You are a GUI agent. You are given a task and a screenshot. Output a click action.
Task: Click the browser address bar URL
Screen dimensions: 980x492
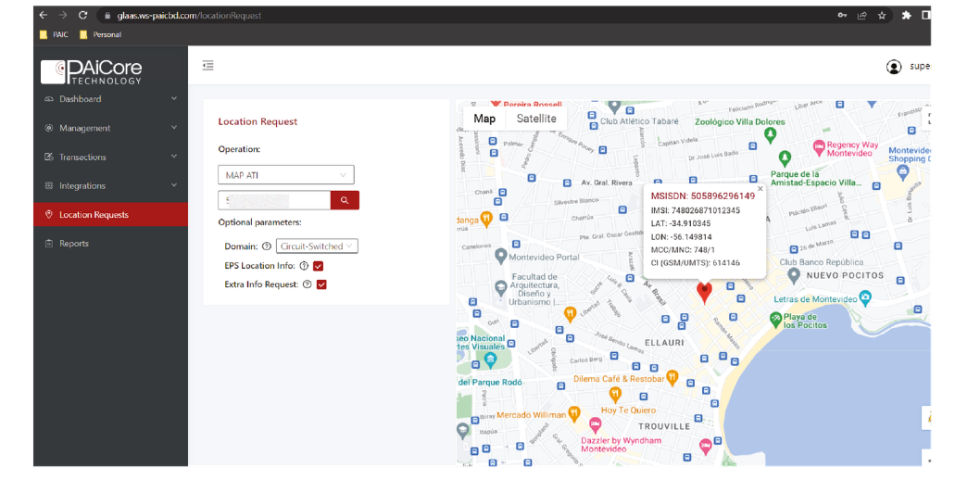[189, 16]
